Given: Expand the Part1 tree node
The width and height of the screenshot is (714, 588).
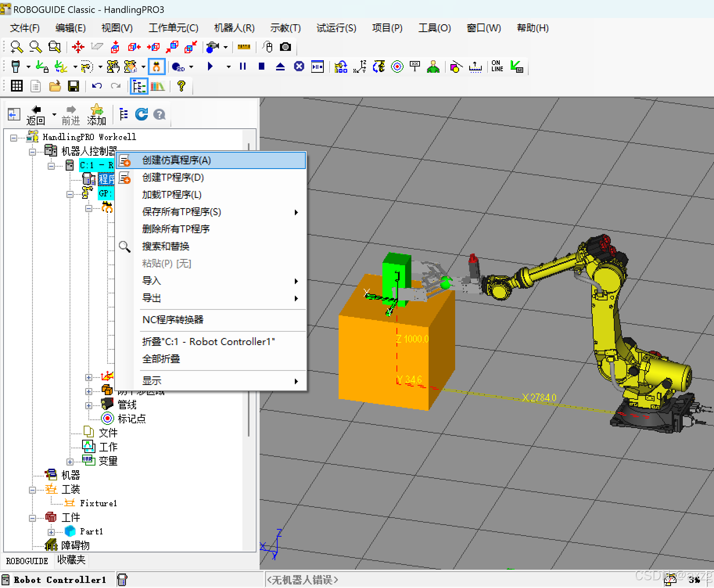Looking at the screenshot, I should 51,532.
